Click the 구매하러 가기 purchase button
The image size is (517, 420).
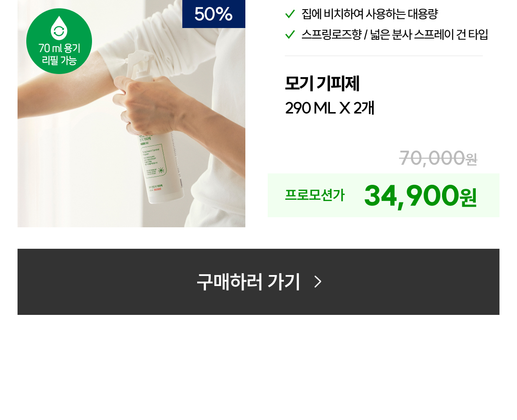[258, 282]
